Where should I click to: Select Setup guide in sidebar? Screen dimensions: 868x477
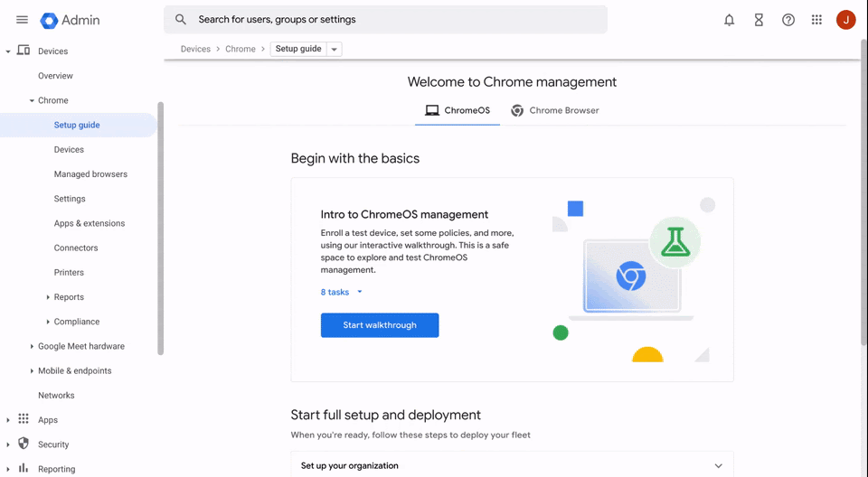(x=77, y=125)
